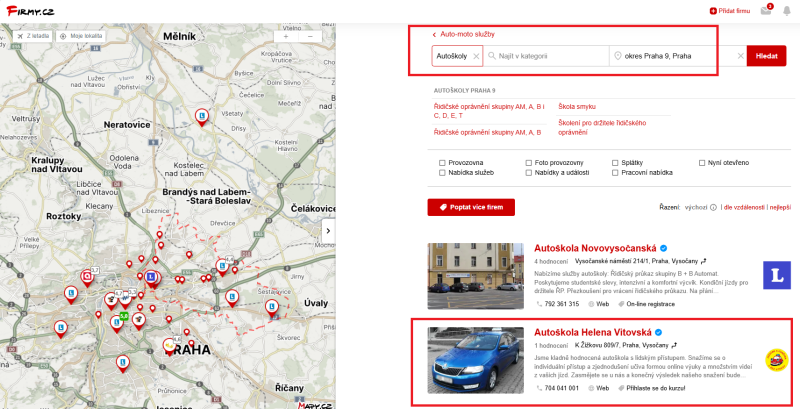Enable the Nabídky a události checkbox

click(x=529, y=173)
